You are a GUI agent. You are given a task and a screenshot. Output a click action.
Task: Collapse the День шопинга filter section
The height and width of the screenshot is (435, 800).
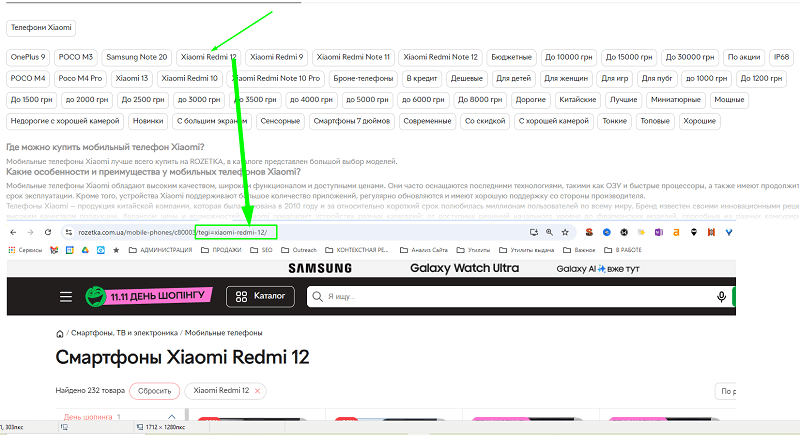[x=171, y=417]
